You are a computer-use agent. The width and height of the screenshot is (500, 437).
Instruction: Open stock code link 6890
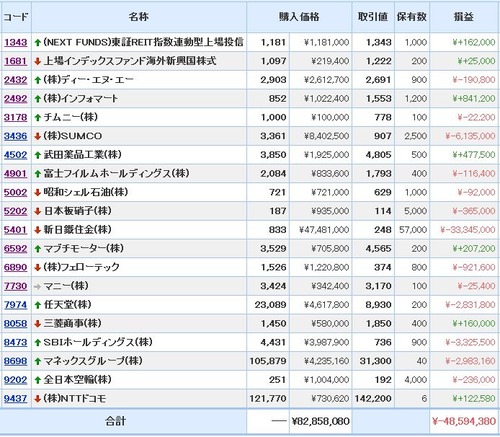(x=16, y=267)
